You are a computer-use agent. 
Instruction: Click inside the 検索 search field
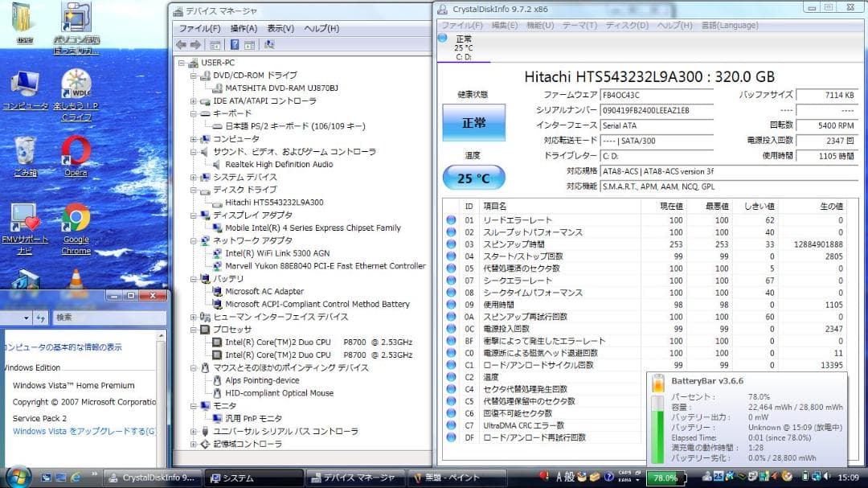[104, 317]
